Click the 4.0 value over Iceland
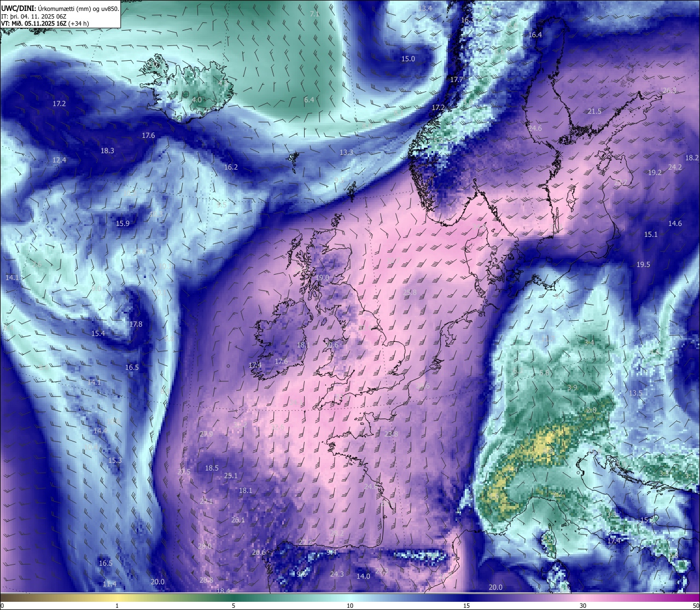 197,100
